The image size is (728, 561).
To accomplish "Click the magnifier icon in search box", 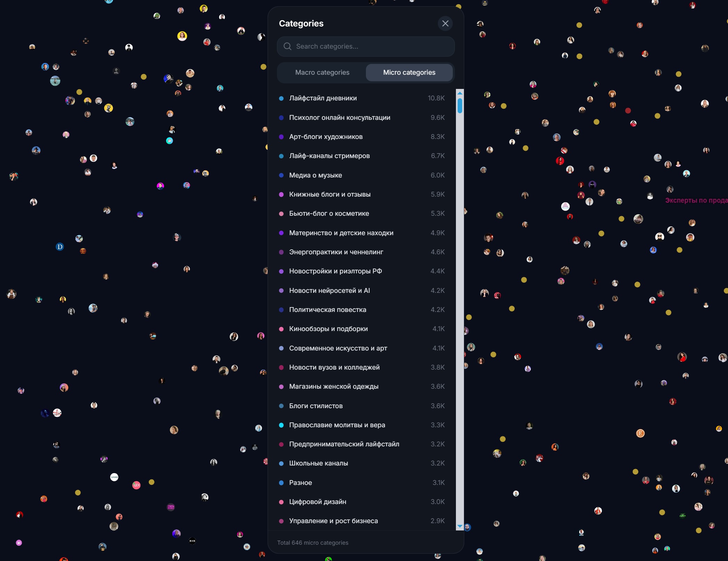I will point(287,47).
